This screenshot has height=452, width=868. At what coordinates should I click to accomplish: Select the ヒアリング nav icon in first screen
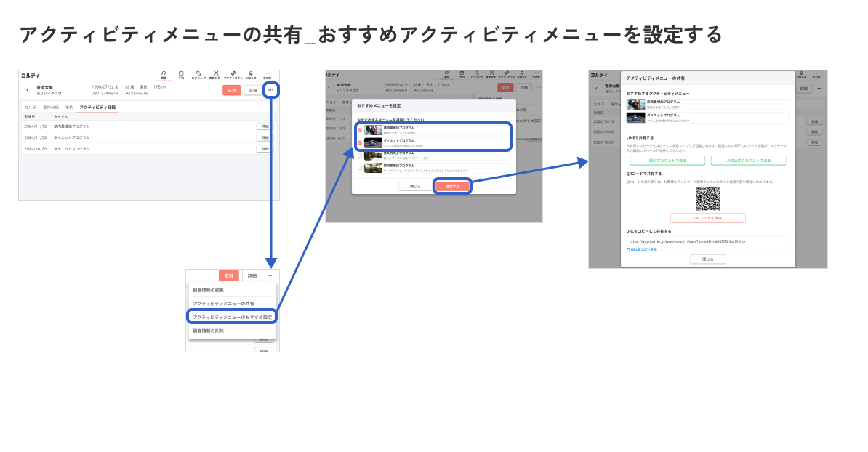[198, 75]
